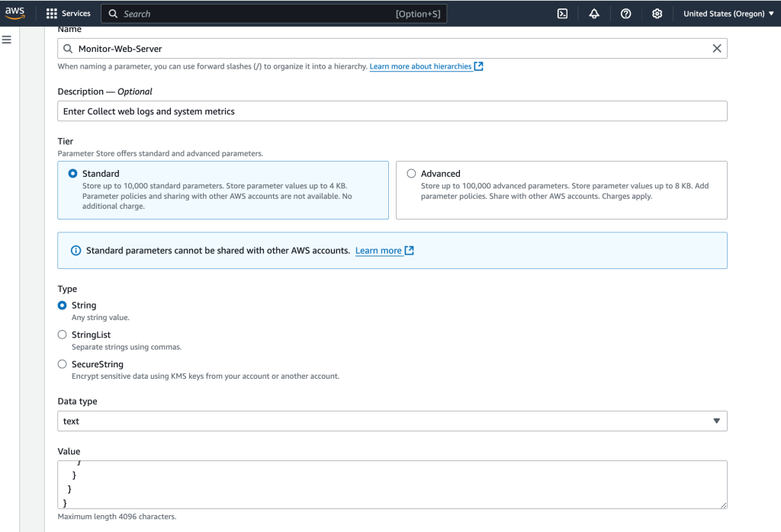Open the settings gear icon

657,14
